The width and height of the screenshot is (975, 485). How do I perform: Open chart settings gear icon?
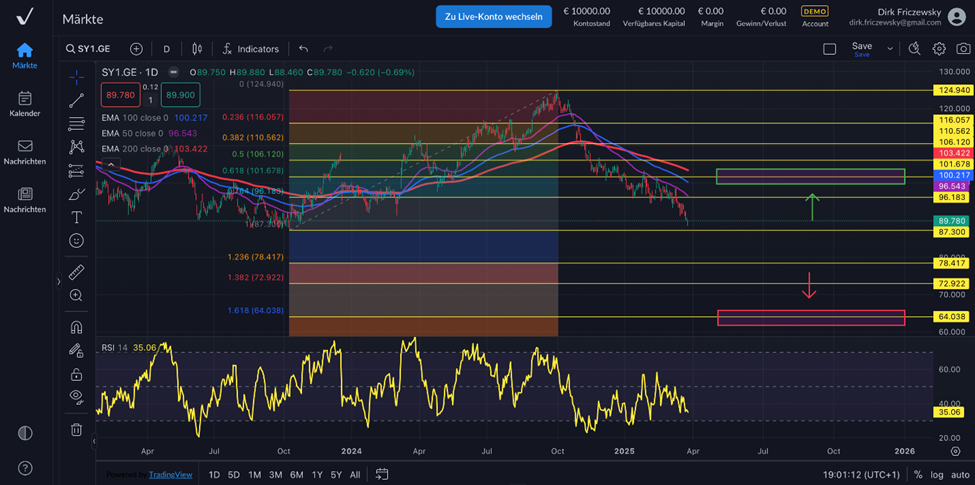click(x=939, y=48)
